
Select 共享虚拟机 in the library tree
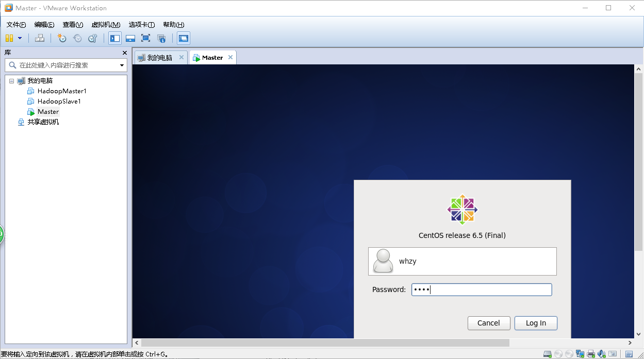tap(43, 122)
